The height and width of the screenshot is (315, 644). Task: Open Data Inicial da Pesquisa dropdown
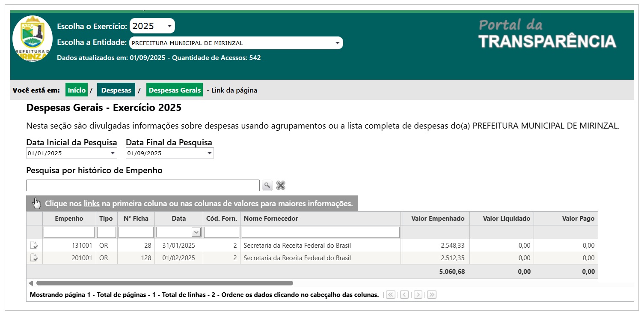(x=71, y=153)
